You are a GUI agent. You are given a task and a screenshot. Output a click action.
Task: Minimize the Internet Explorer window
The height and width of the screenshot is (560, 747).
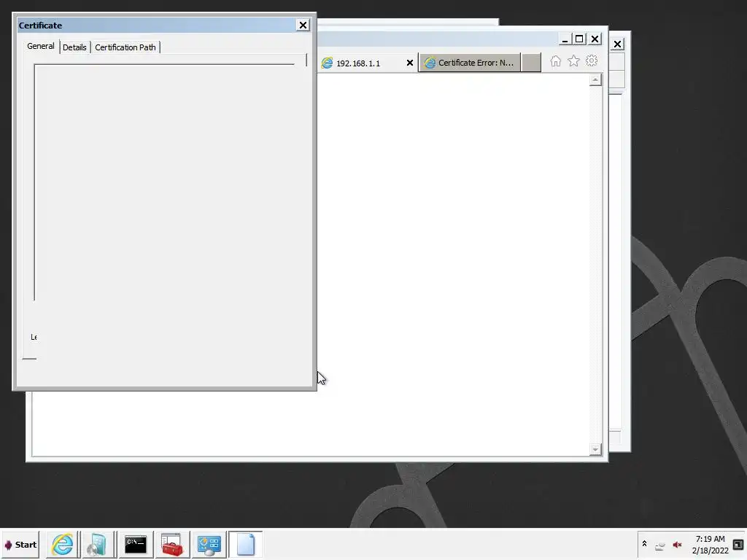coord(565,39)
